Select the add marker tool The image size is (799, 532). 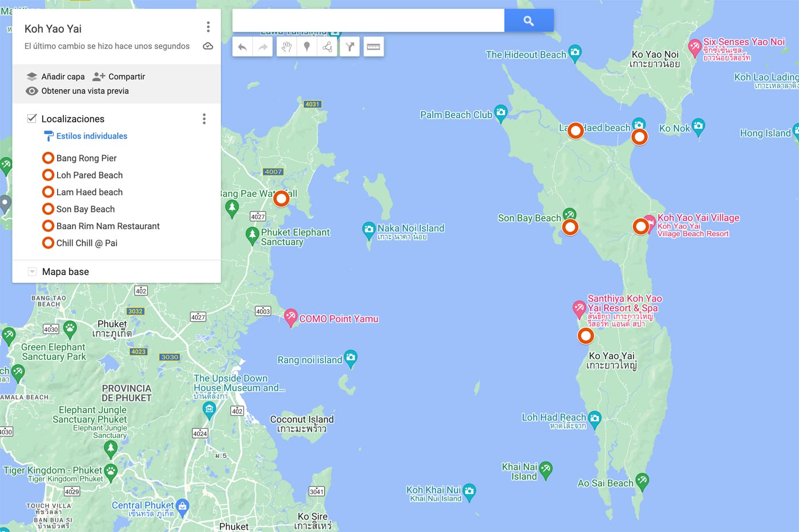308,46
